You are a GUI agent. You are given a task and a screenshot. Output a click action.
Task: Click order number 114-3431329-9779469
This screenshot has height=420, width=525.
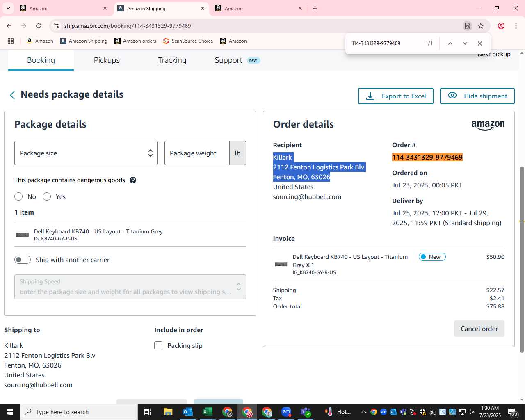click(x=427, y=157)
